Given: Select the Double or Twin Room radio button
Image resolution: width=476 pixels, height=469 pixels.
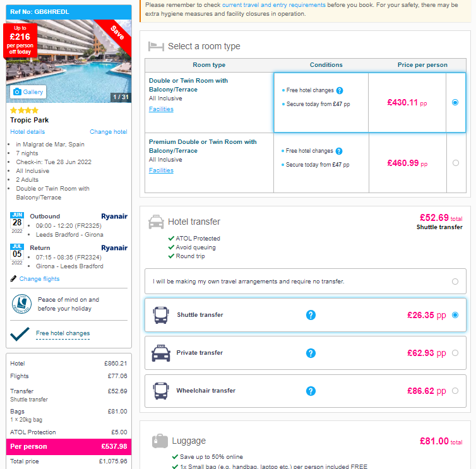Looking at the screenshot, I should point(455,102).
